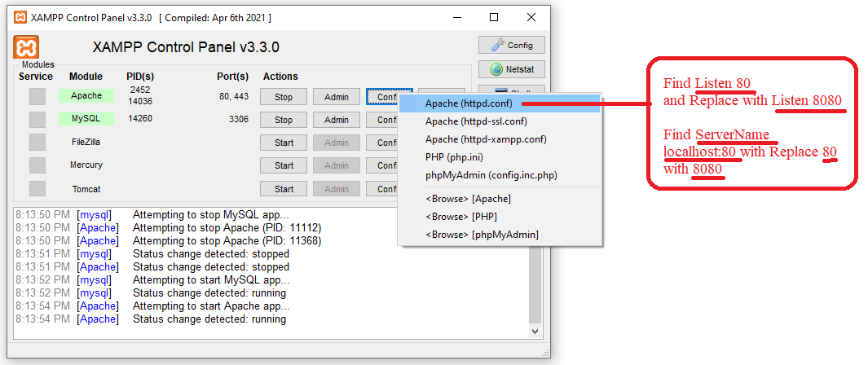Toggle the Apache service checkbox
This screenshot has width=868, height=365.
[x=37, y=96]
